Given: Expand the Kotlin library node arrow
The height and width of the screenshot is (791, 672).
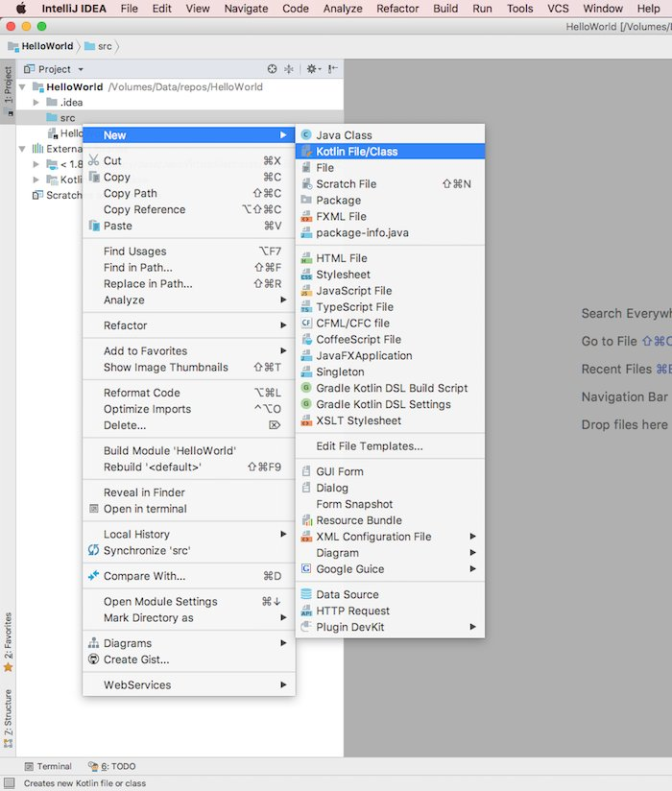Looking at the screenshot, I should pos(36,180).
